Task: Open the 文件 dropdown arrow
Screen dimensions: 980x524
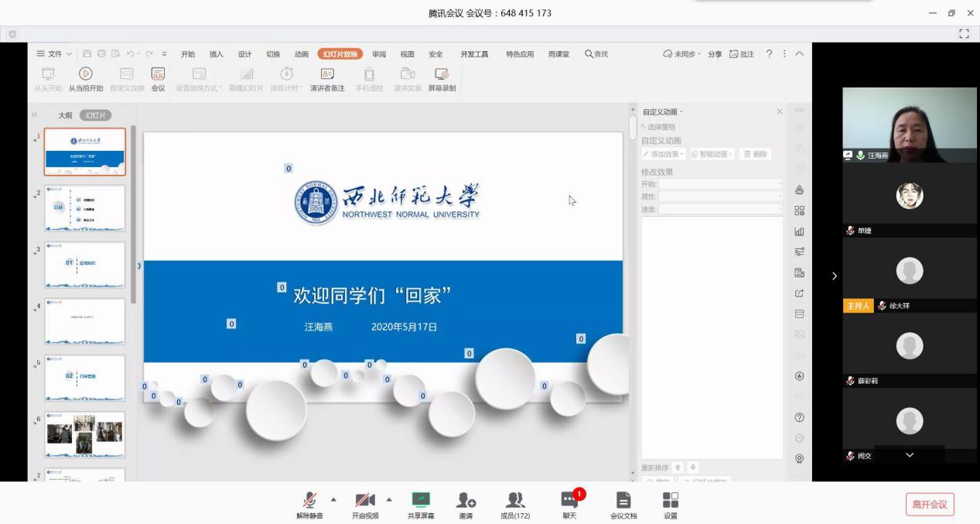Action: (69, 54)
